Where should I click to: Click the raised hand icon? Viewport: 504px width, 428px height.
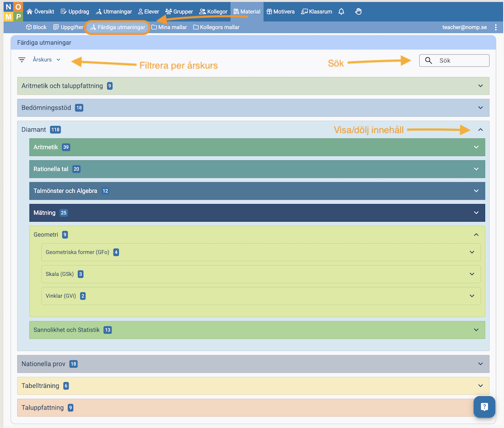(358, 12)
